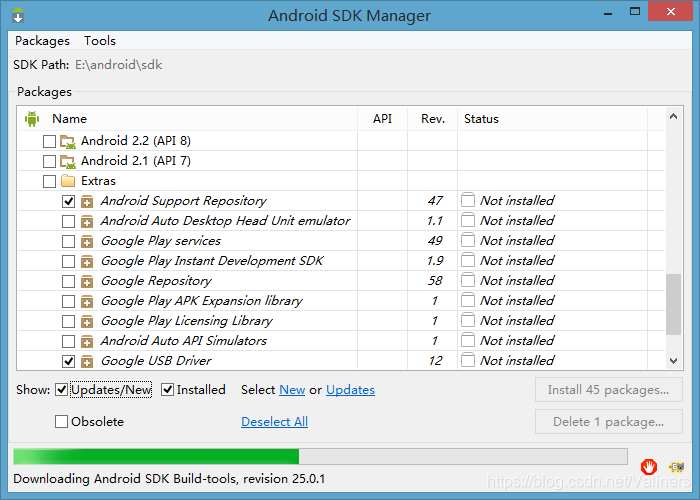Click revision 47 of Android Support Repository
The height and width of the screenshot is (500, 700).
(x=435, y=201)
